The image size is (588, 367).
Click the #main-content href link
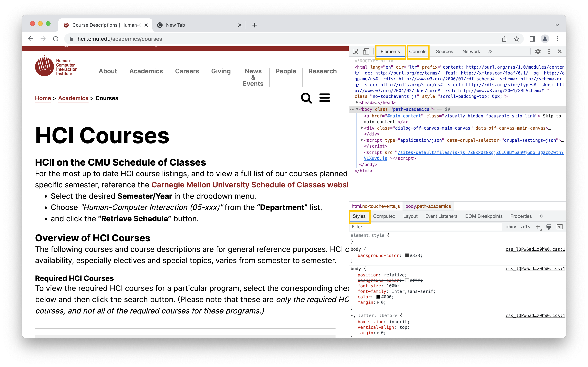point(404,116)
